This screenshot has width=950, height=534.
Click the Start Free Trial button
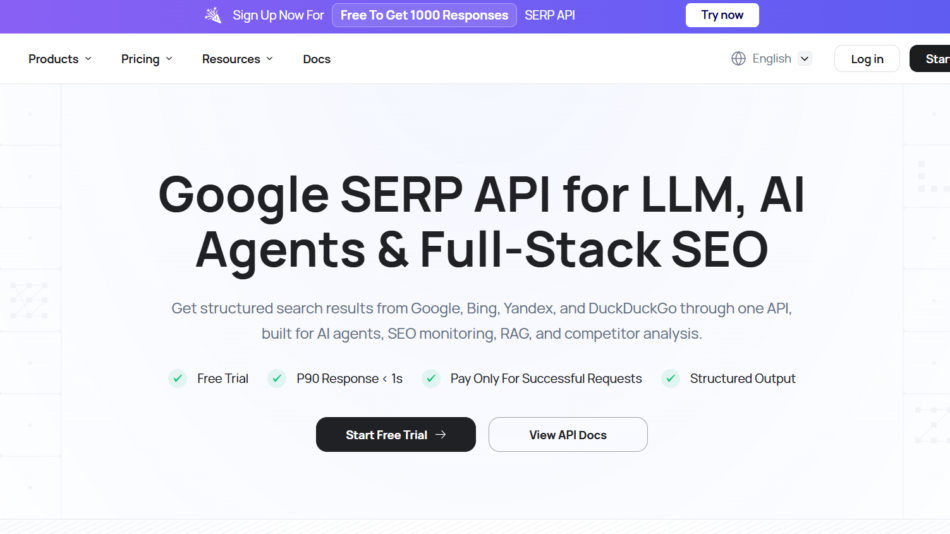click(396, 435)
